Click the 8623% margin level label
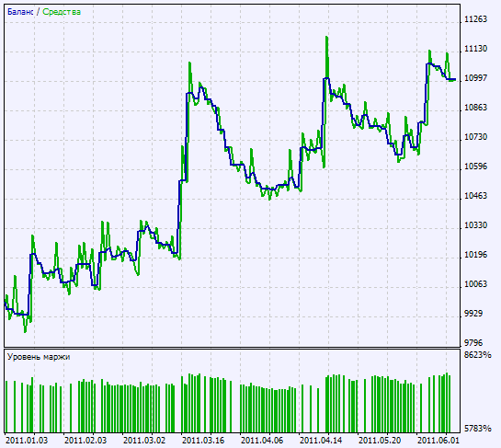 (x=477, y=355)
